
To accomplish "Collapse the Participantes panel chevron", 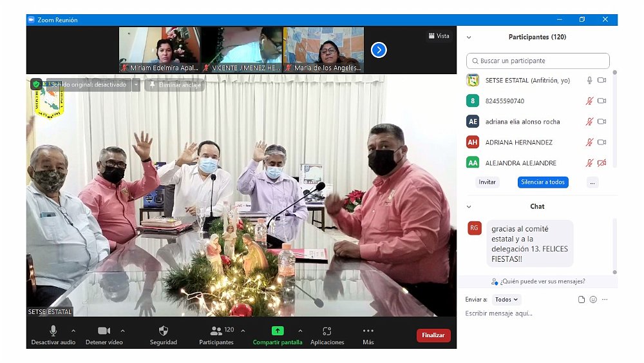I will point(469,37).
